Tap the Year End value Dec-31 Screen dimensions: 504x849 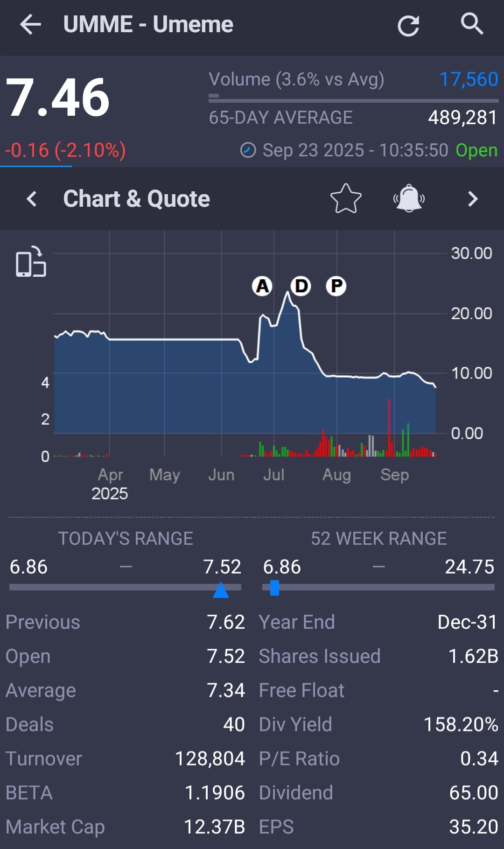click(x=468, y=622)
